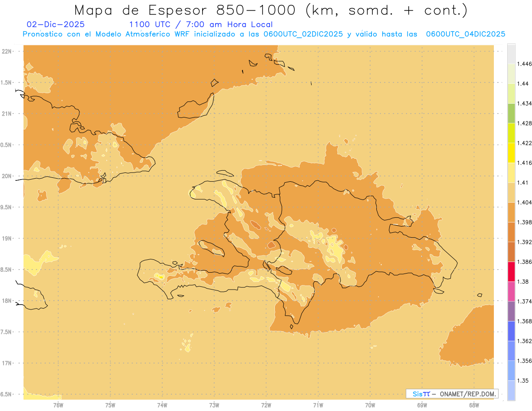Pick the gray swatch above 1.446
This screenshot has height=411, width=532.
click(x=511, y=54)
